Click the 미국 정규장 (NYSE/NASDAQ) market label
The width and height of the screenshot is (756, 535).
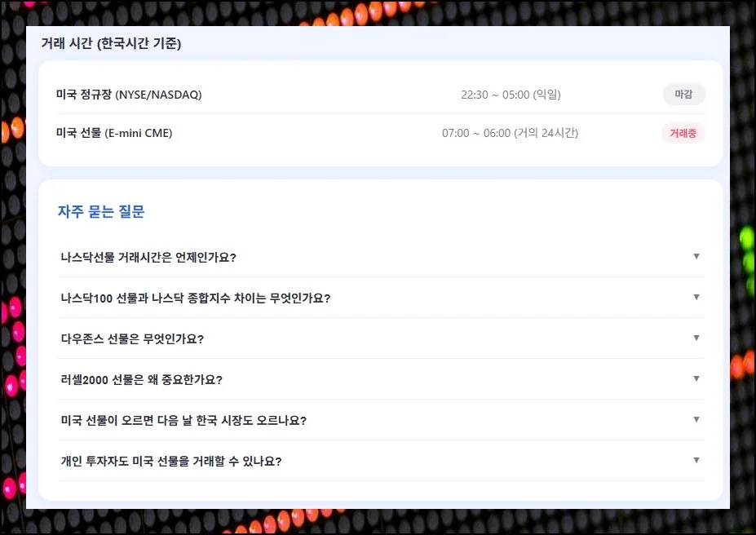(x=127, y=94)
